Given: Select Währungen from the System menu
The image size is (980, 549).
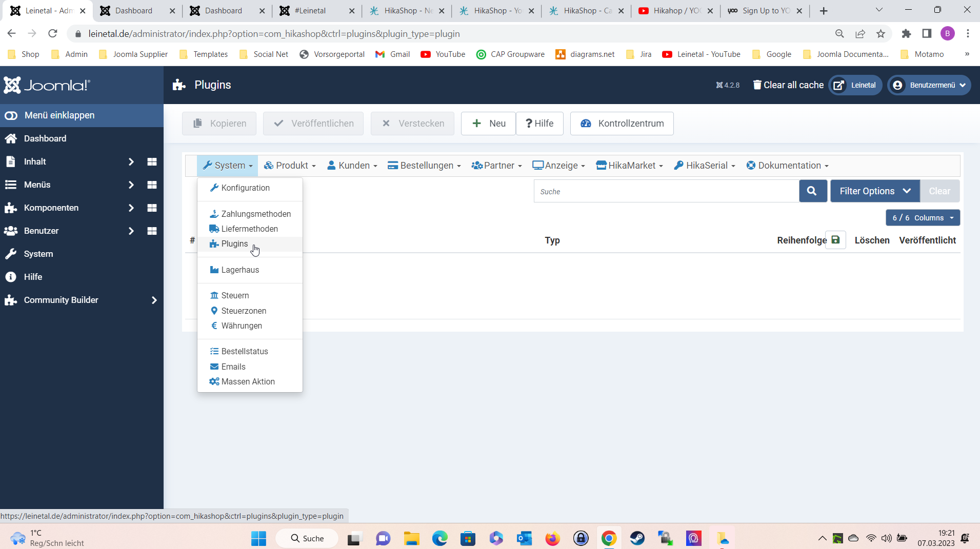Looking at the screenshot, I should click(x=250, y=326).
